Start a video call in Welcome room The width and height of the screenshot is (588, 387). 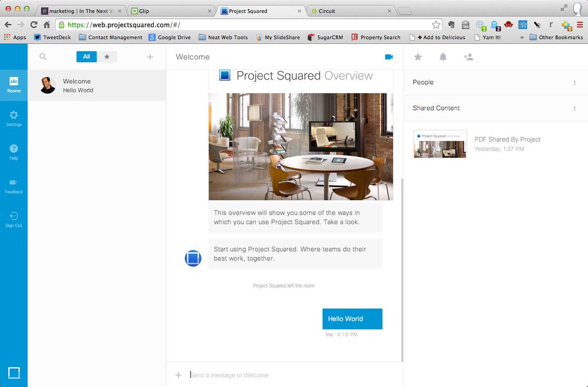tap(389, 57)
